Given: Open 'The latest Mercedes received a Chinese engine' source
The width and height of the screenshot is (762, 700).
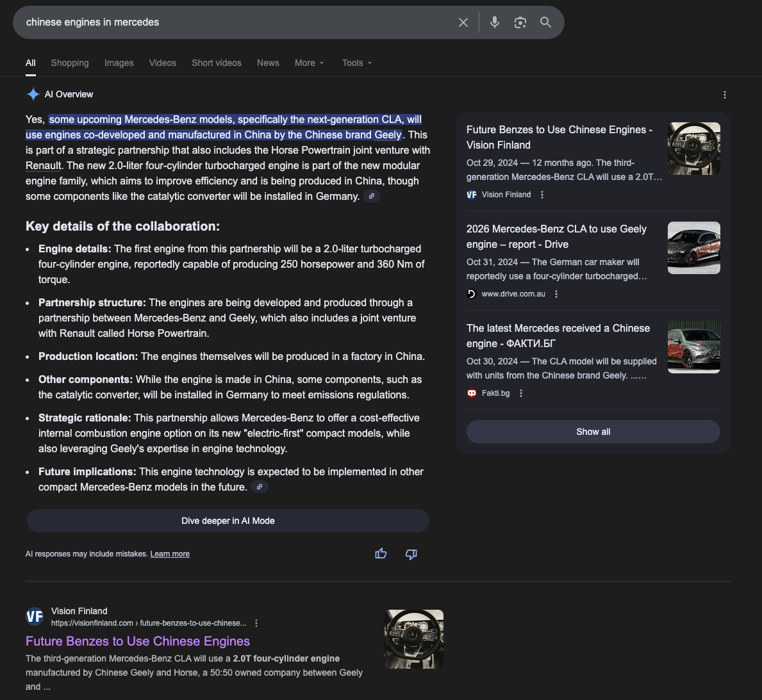Looking at the screenshot, I should (558, 336).
